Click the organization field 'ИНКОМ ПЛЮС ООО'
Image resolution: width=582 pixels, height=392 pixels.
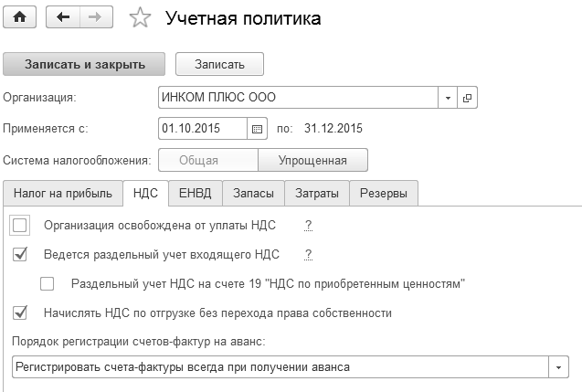pyautogui.click(x=298, y=98)
